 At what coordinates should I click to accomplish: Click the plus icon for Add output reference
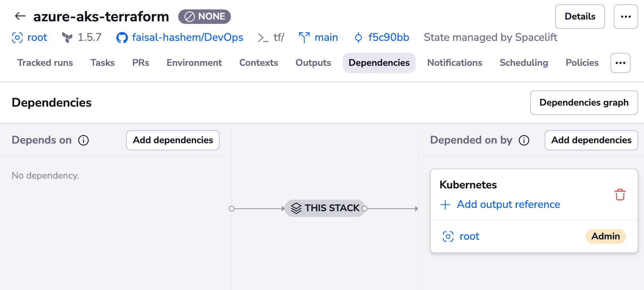pos(445,205)
